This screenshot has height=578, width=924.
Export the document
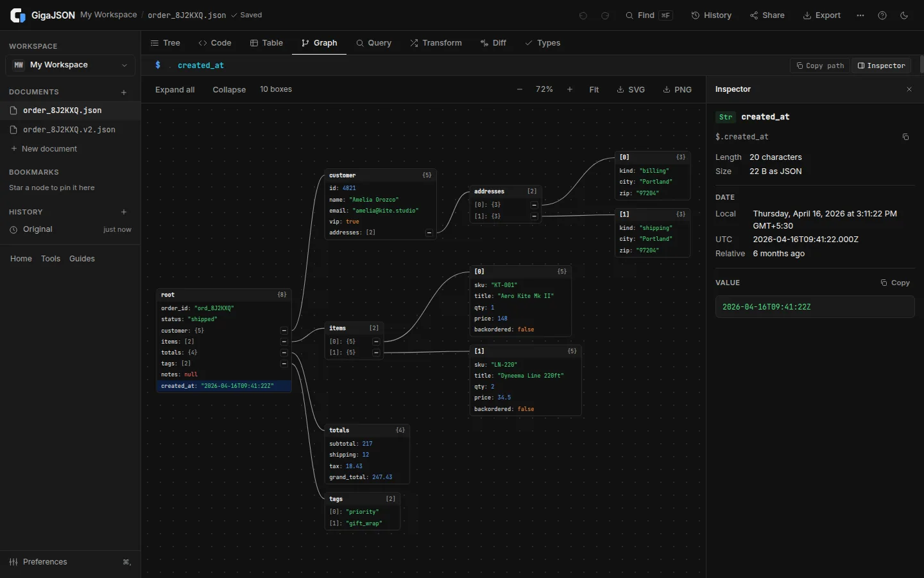click(821, 15)
